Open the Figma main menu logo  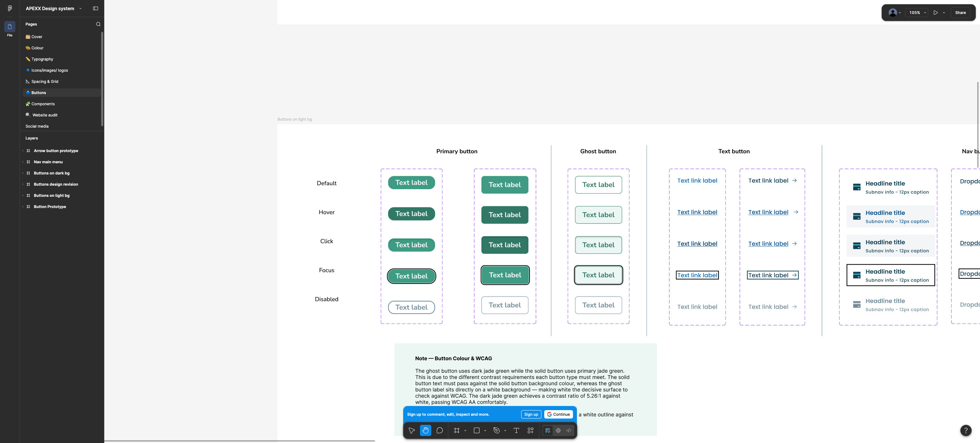[9, 8]
